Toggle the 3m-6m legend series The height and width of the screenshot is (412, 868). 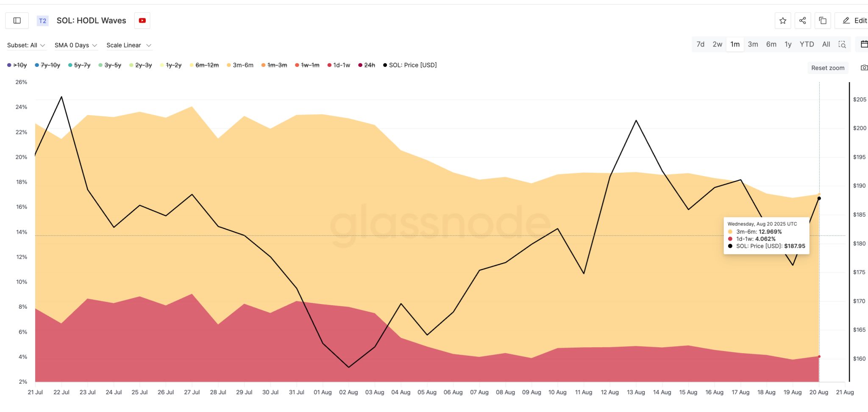pyautogui.click(x=240, y=65)
